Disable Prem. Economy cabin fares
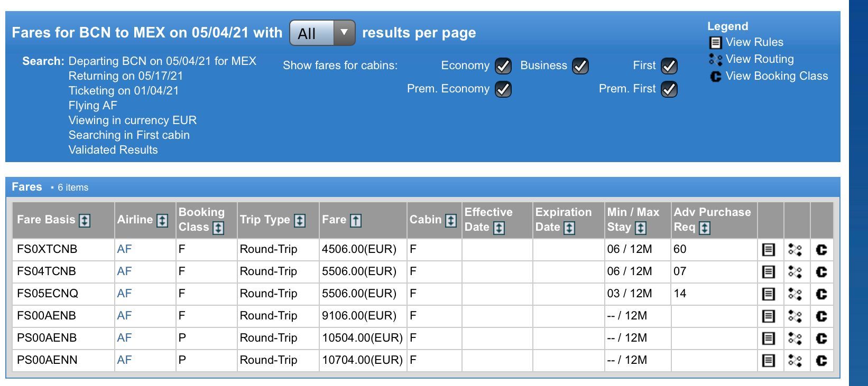The width and height of the screenshot is (868, 386). click(x=503, y=89)
